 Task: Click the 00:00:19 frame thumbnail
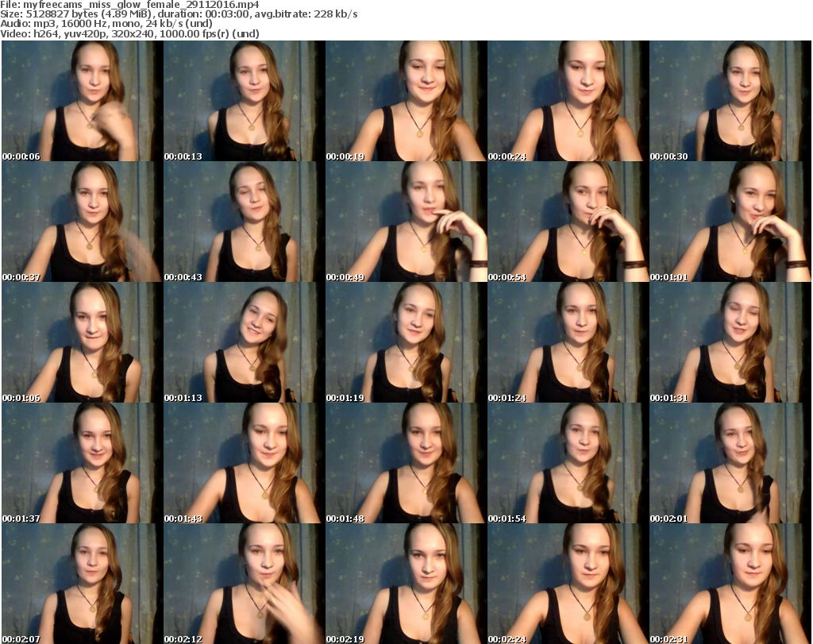(406, 101)
